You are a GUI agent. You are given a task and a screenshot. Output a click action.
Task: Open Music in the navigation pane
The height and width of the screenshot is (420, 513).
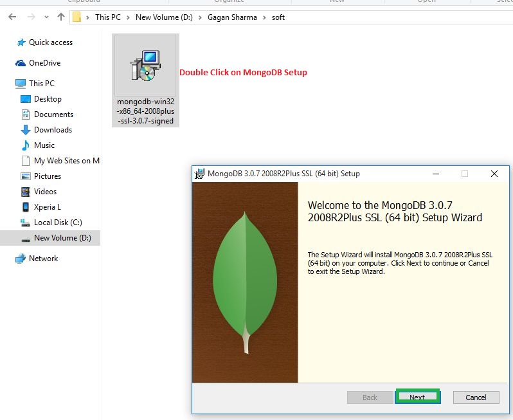[x=44, y=145]
